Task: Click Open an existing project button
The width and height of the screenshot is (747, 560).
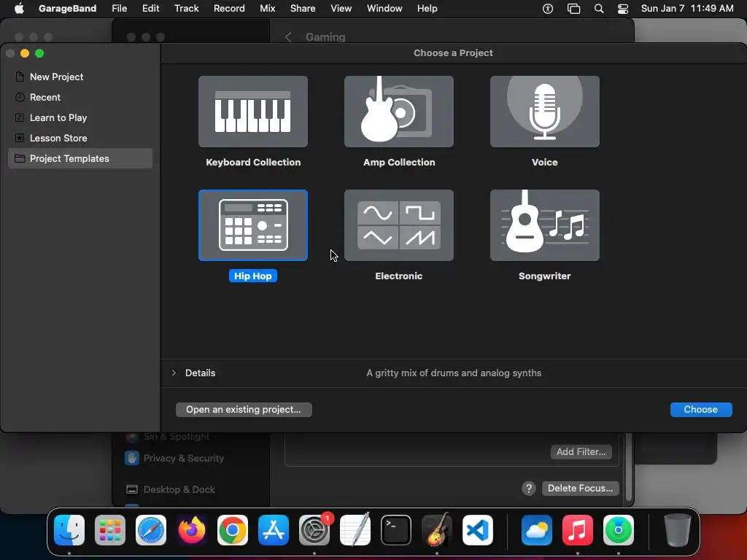Action: [x=244, y=410]
